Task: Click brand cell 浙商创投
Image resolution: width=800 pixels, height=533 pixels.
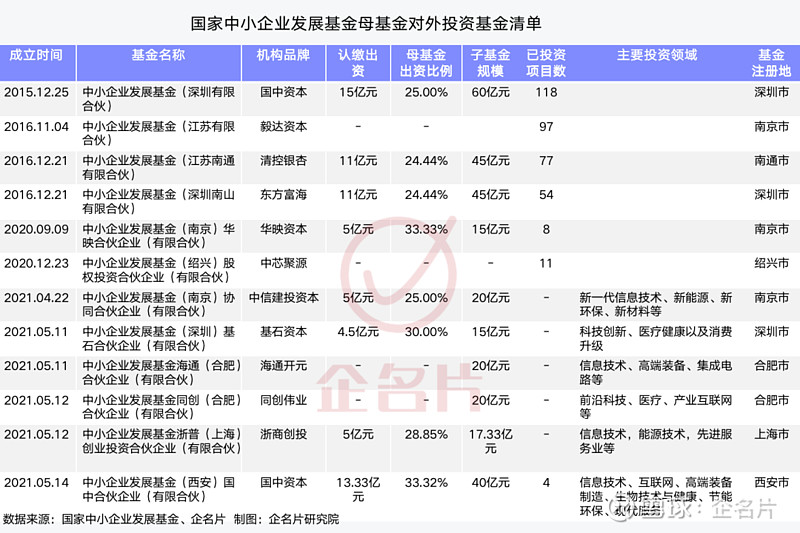Action: point(283,434)
